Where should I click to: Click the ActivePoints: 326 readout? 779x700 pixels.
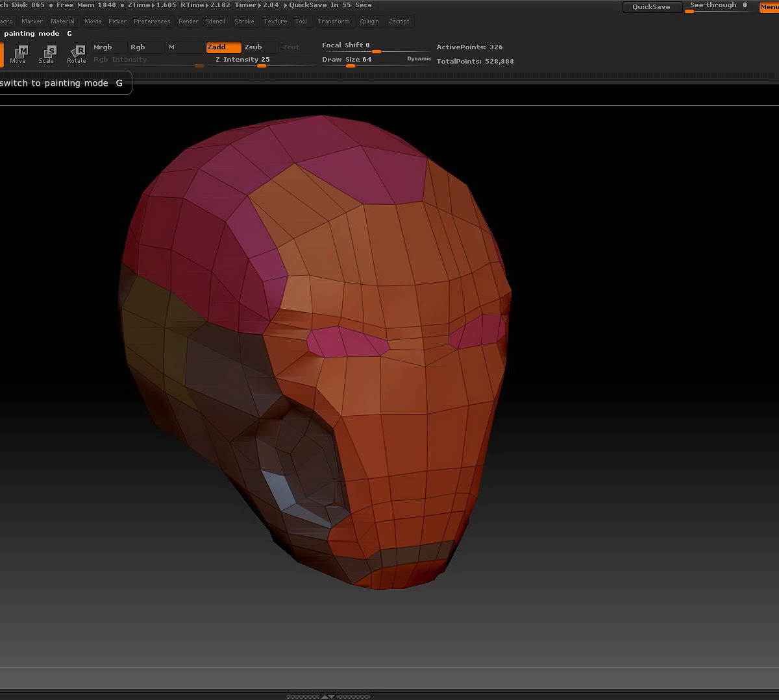point(469,47)
